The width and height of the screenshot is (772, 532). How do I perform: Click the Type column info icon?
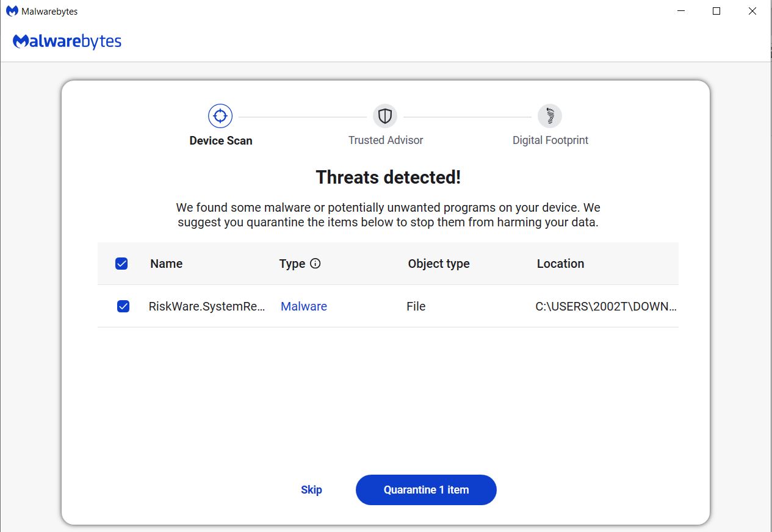pos(316,264)
